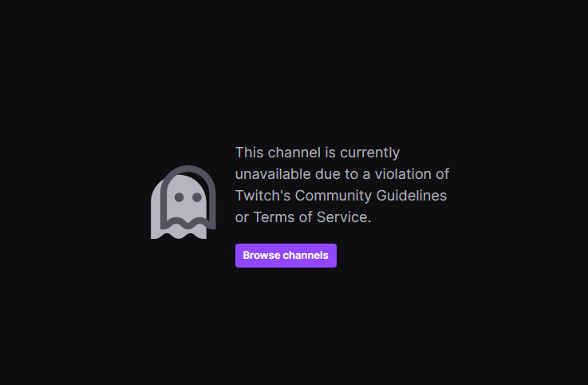Image resolution: width=588 pixels, height=385 pixels.
Task: Click the phrase 'due to a'
Action: (x=343, y=174)
